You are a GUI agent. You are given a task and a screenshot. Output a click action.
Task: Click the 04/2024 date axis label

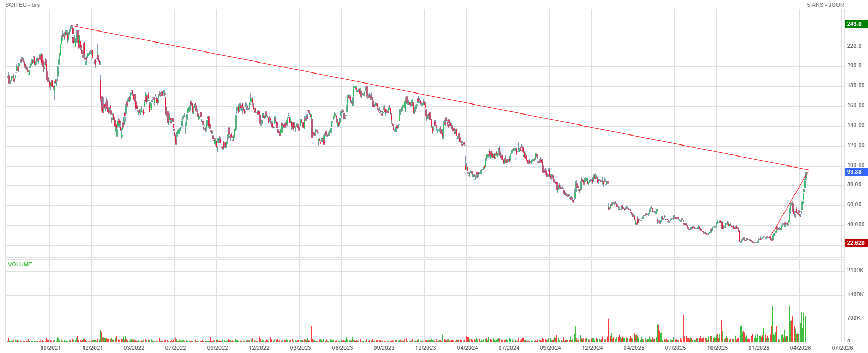467,348
